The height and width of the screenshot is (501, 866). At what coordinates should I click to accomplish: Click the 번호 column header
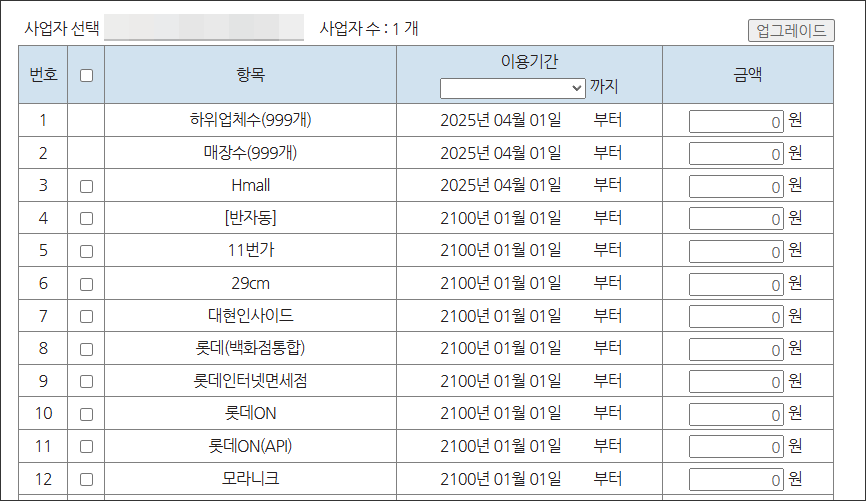coord(43,75)
